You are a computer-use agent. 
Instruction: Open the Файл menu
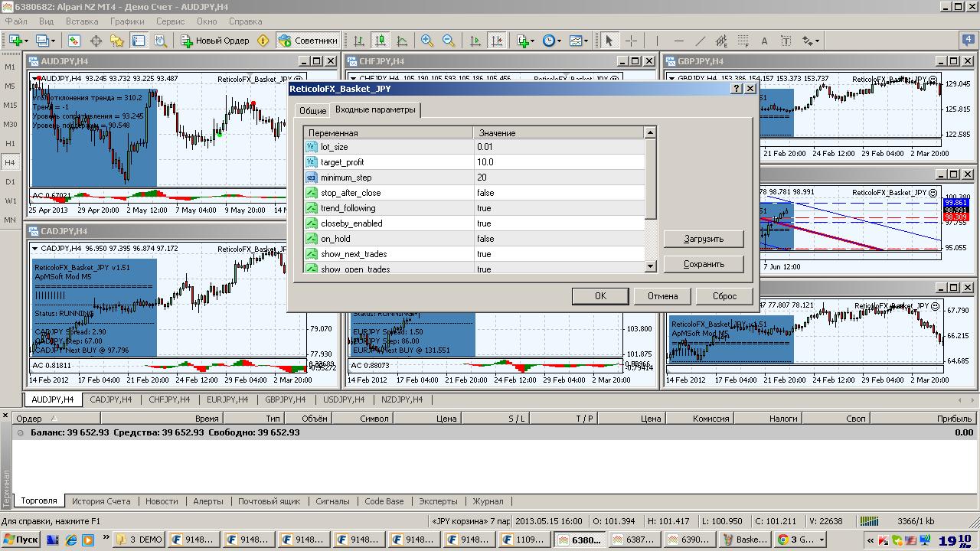(x=16, y=21)
